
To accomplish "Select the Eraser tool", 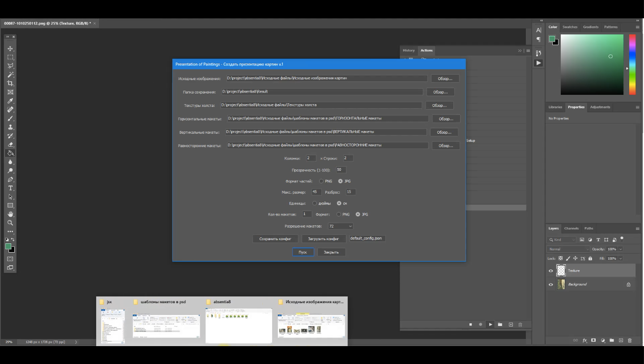I will point(10,144).
